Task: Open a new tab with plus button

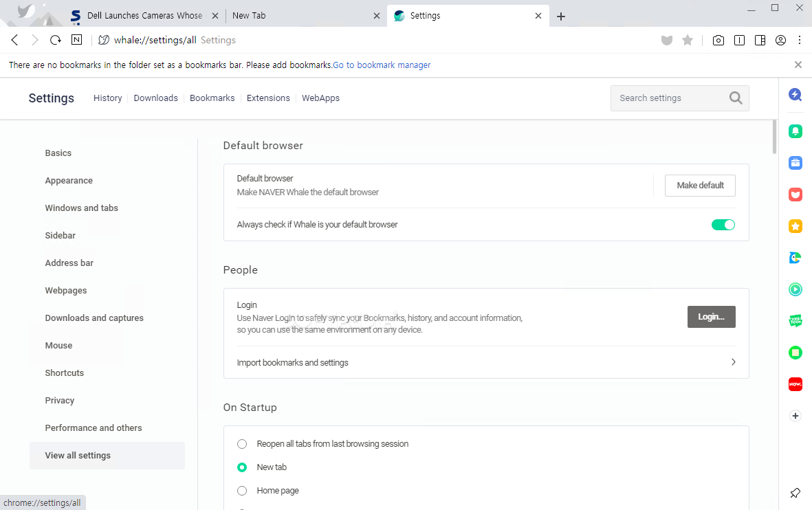Action: (x=561, y=16)
